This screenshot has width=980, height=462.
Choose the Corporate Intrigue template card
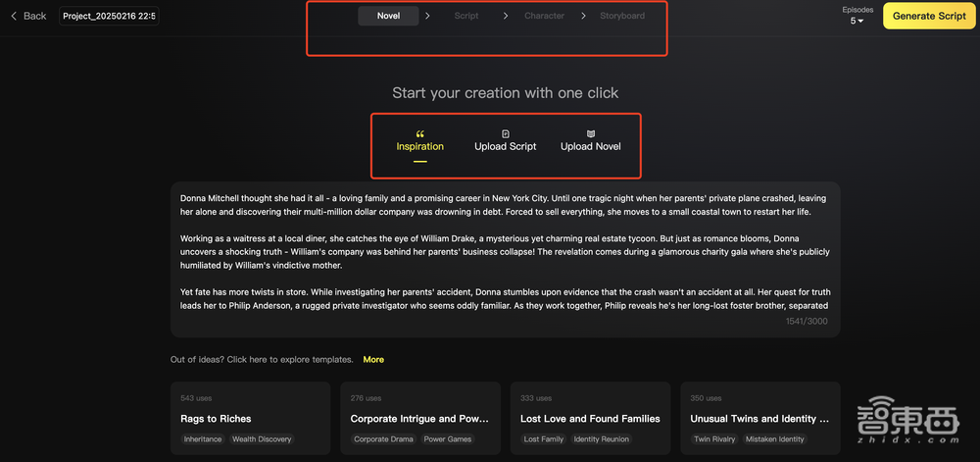[420, 418]
